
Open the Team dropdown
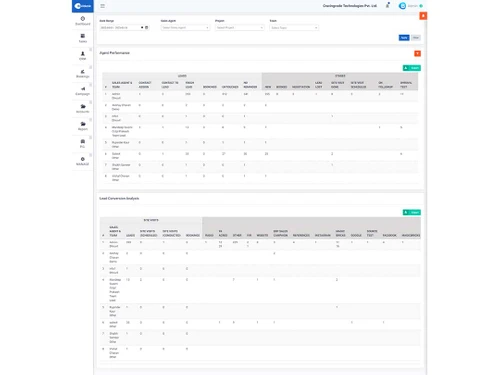coord(294,28)
